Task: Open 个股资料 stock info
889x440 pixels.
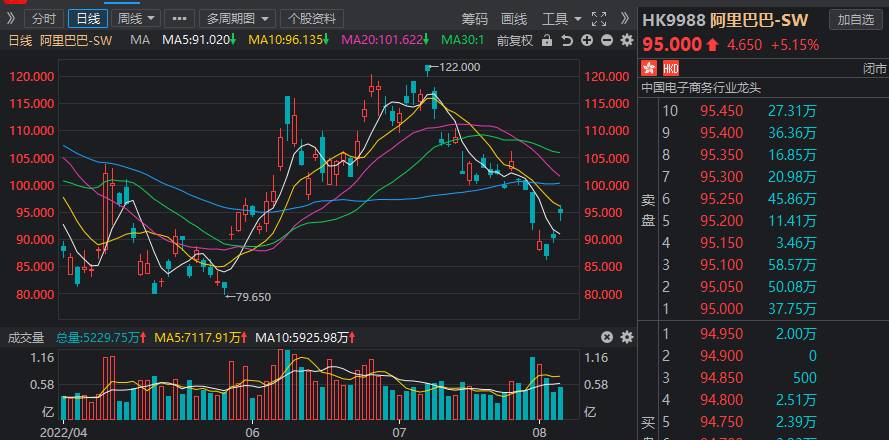Action: point(312,19)
